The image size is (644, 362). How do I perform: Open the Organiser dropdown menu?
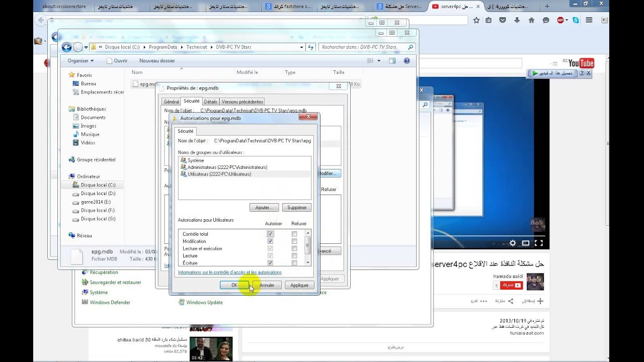[80, 61]
